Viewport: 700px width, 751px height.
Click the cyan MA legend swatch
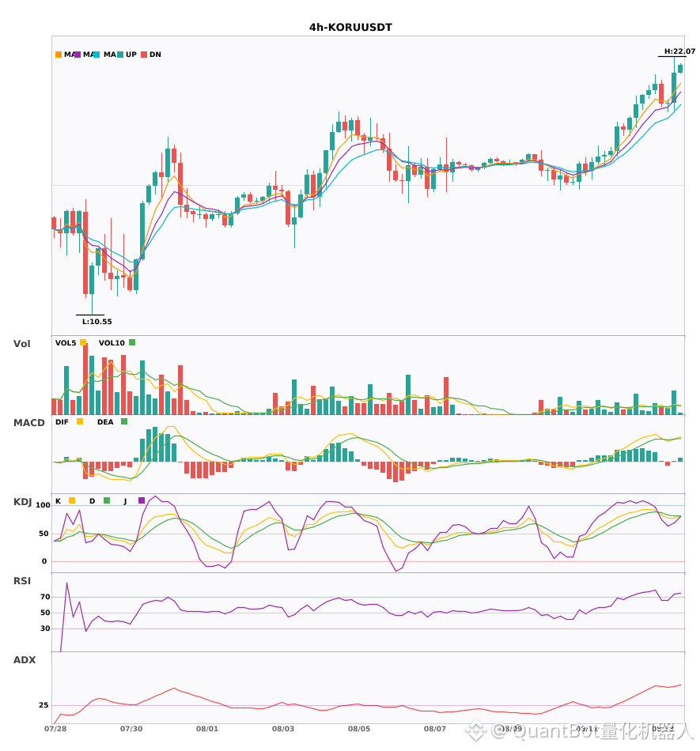(x=96, y=55)
